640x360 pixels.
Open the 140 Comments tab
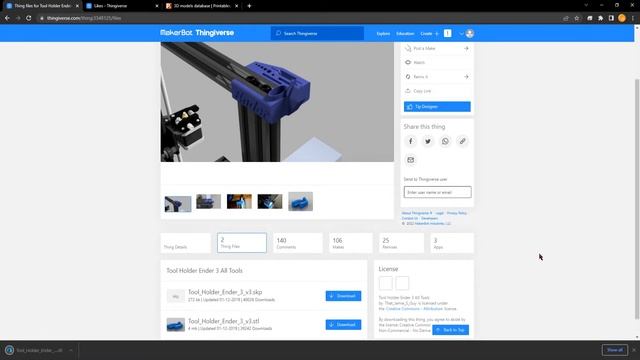[x=298, y=243]
